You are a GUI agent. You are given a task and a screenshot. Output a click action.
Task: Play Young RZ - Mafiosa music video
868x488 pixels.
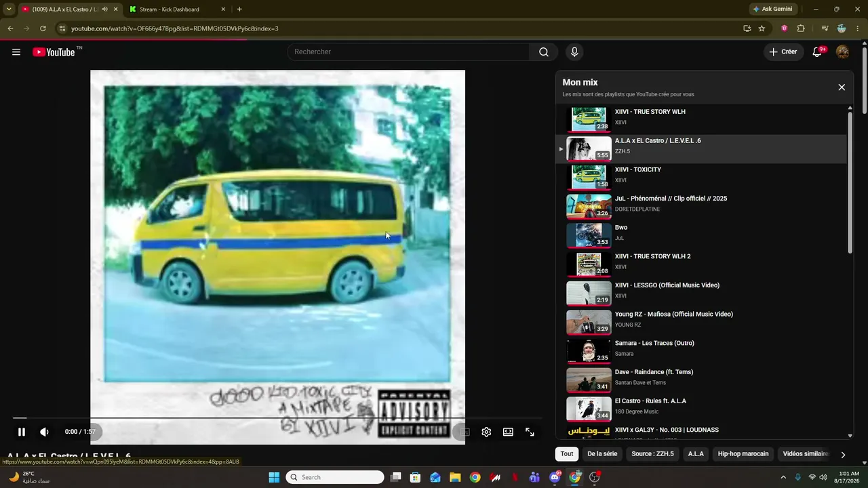pos(701,323)
